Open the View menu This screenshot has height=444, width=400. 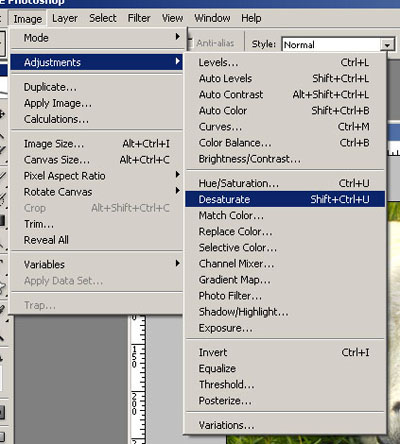(x=172, y=18)
